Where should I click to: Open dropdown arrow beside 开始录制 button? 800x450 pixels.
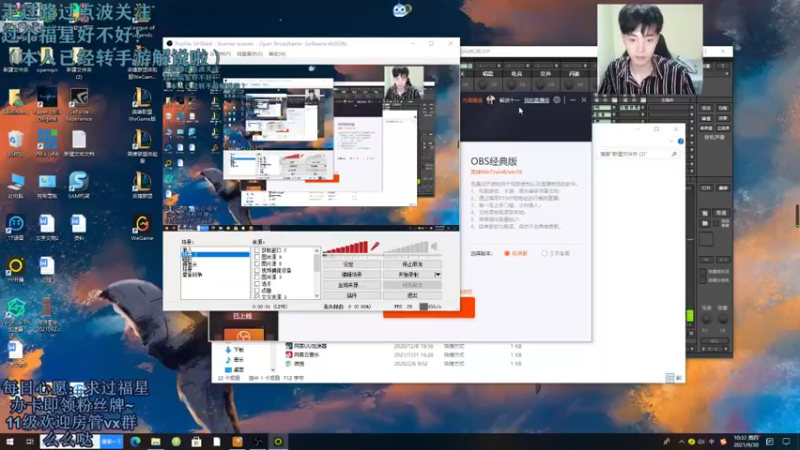click(438, 274)
